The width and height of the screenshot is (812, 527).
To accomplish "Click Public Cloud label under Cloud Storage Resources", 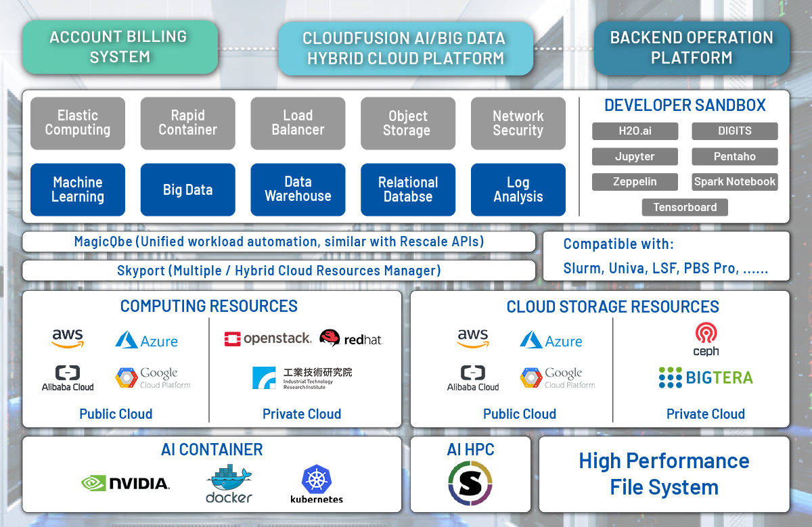I will [520, 414].
